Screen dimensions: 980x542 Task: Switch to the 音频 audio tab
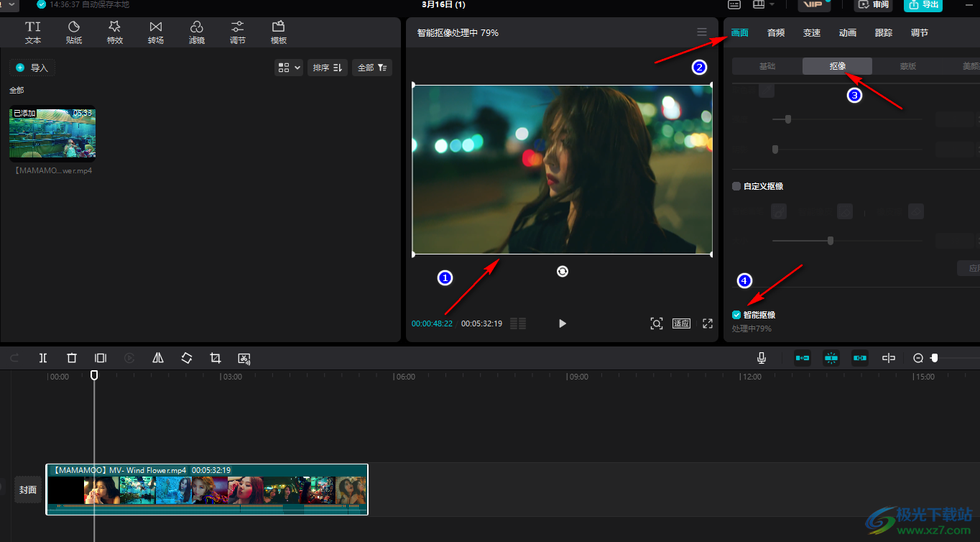775,32
